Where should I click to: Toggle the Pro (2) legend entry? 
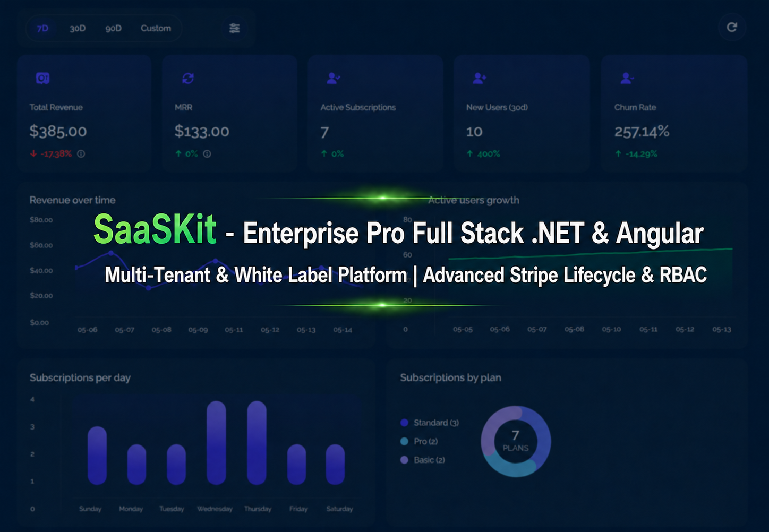419,441
